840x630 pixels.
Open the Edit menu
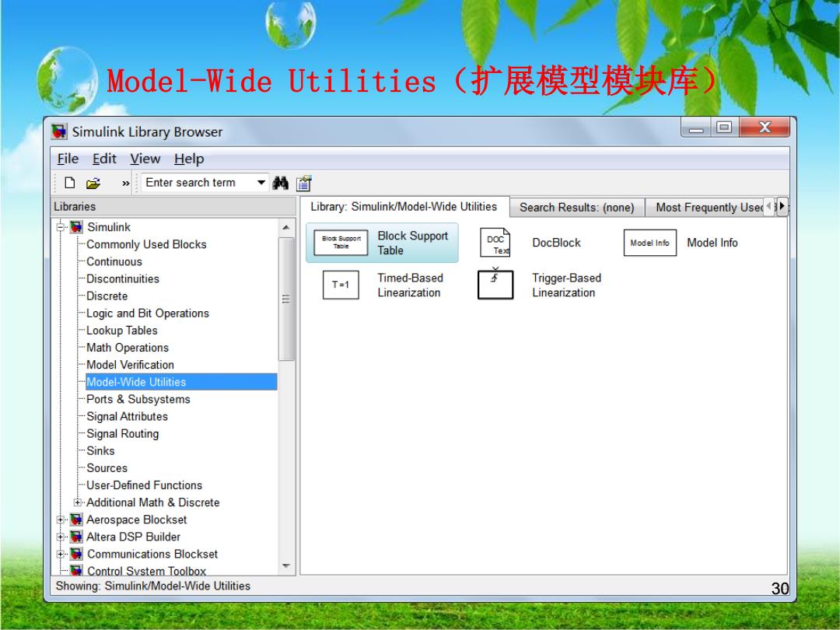tap(104, 159)
